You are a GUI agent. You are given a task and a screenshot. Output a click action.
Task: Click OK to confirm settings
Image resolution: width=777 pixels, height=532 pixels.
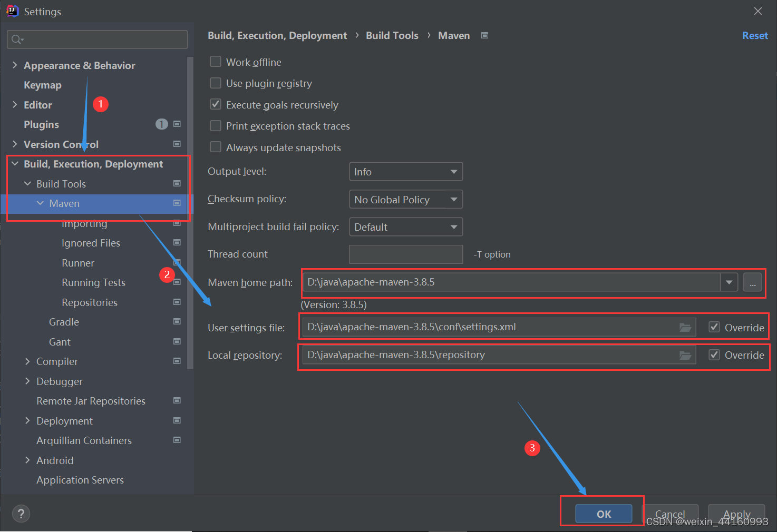(x=604, y=514)
